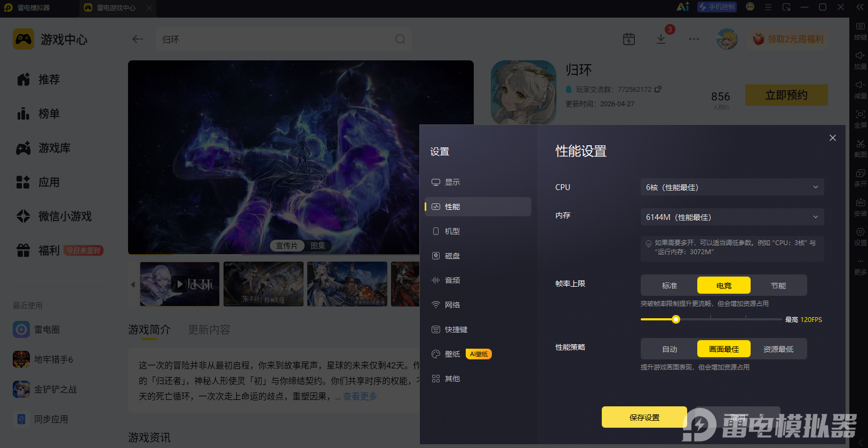Open 榜单 rankings in the sidebar

pos(38,114)
